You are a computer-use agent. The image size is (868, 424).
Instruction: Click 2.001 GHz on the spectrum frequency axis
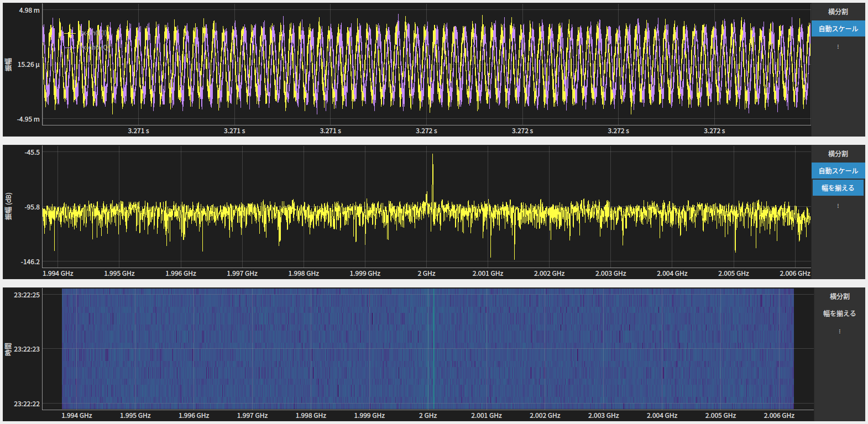pos(488,274)
